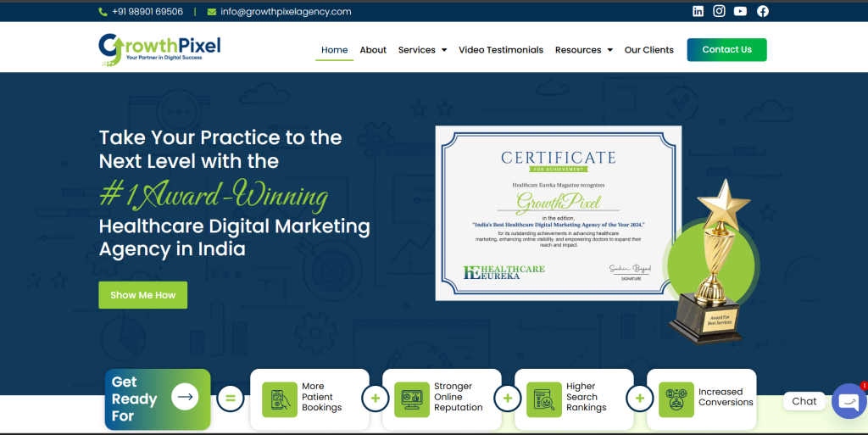868x435 pixels.
Task: Open the Instagram social icon
Action: pos(719,11)
